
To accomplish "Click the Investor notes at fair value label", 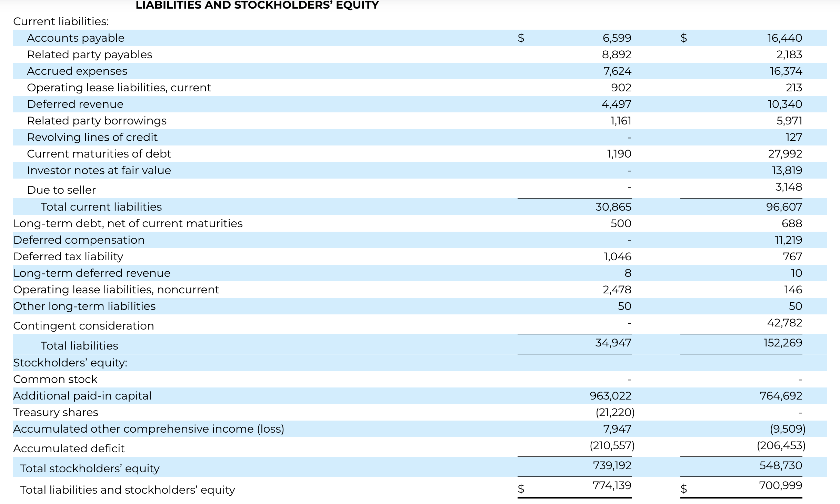I will point(99,170).
